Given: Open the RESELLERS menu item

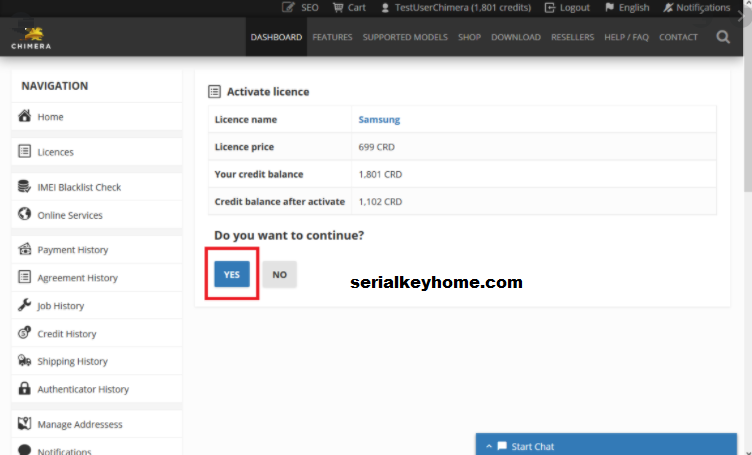Looking at the screenshot, I should point(572,37).
